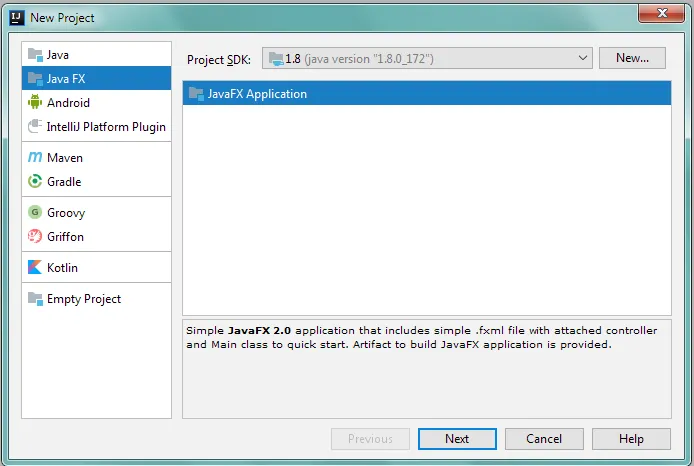Click the Cancel button

tap(544, 439)
